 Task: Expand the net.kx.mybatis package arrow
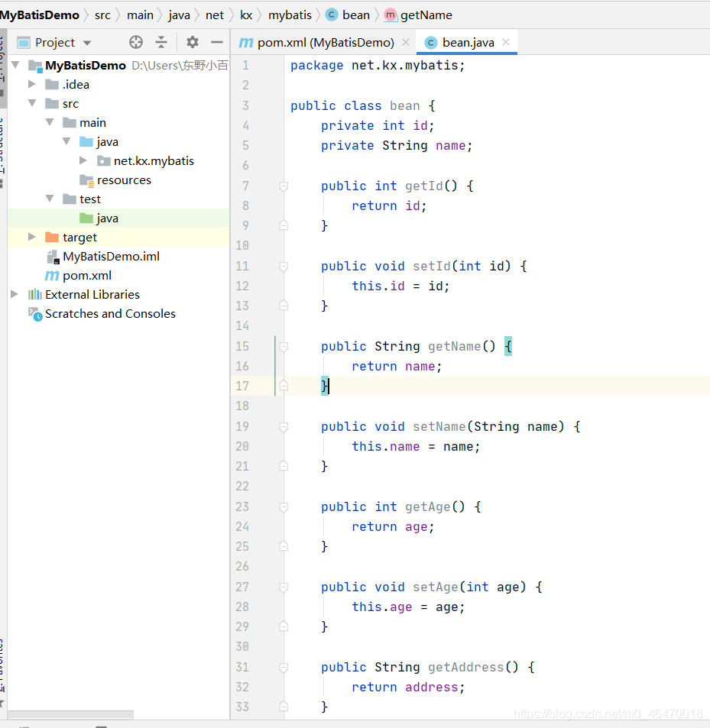point(83,160)
